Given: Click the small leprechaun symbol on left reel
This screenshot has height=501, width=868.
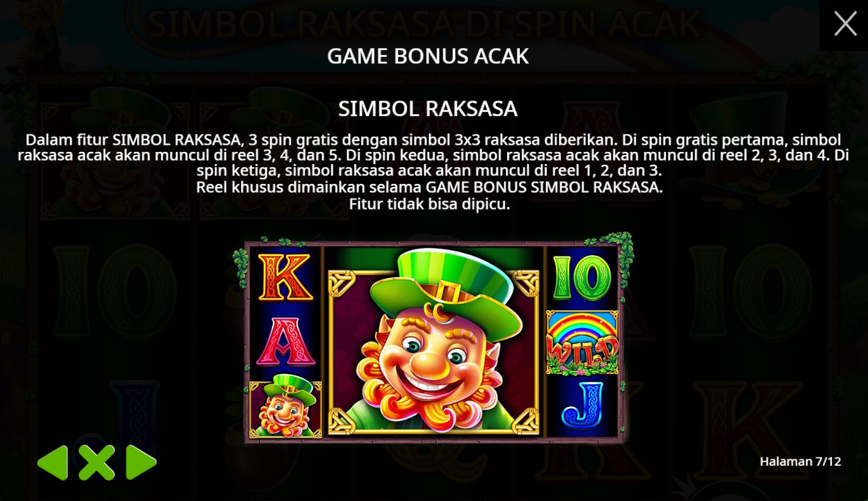Looking at the screenshot, I should pos(286,406).
